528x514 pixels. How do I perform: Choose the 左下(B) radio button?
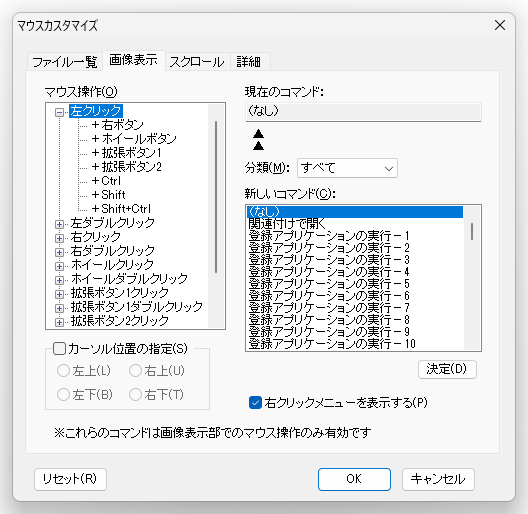(63, 394)
